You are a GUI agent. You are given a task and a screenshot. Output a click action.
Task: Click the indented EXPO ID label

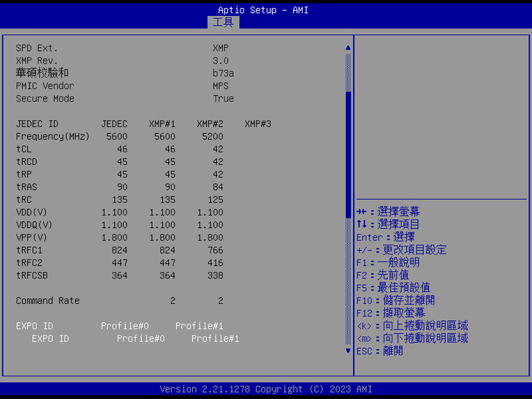tap(50, 338)
